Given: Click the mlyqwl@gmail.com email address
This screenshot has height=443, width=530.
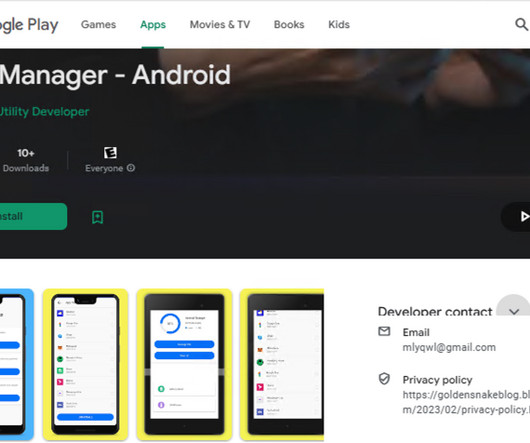Looking at the screenshot, I should point(449,347).
